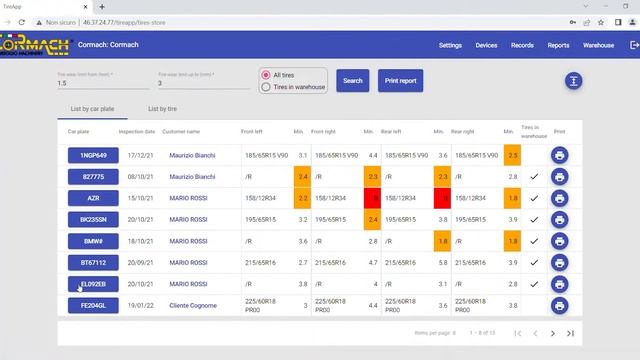The width and height of the screenshot is (640, 360).
Task: Click the Print report button
Action: click(400, 81)
